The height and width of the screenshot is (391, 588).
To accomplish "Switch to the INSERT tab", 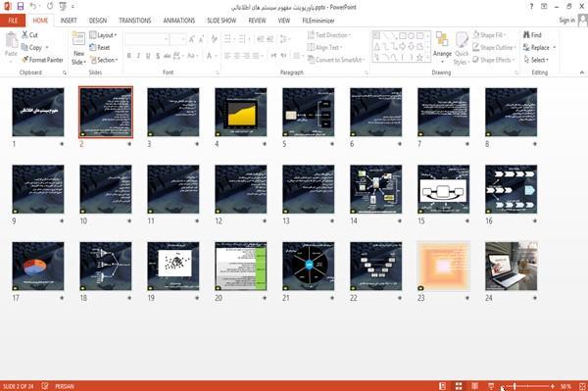I will pos(69,21).
